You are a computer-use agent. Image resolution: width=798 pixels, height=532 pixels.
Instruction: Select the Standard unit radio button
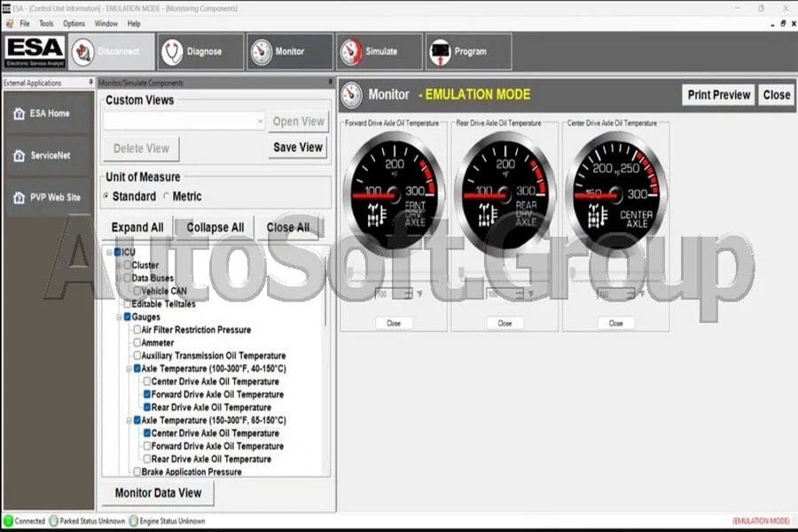click(106, 196)
